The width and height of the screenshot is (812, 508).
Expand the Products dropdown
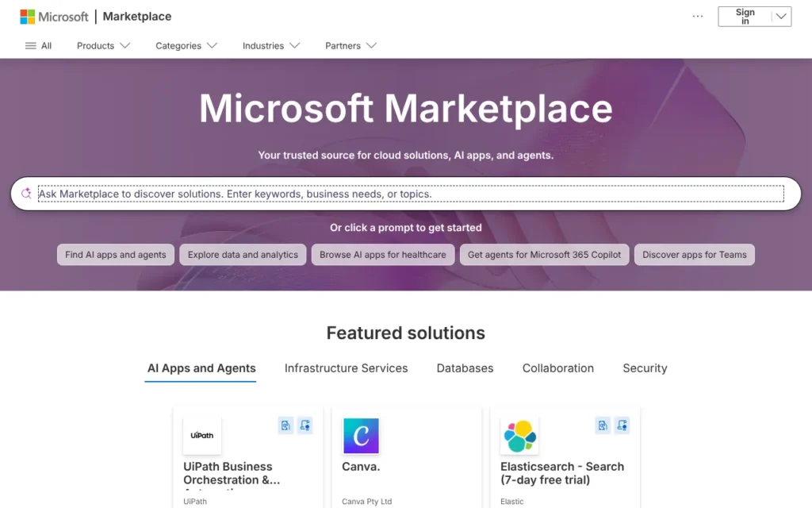tap(103, 45)
